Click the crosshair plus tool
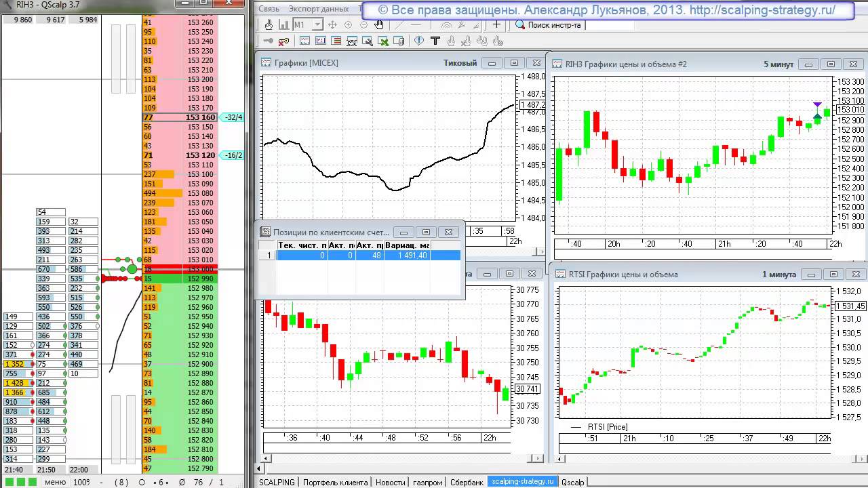868x488 pixels. coord(497,24)
